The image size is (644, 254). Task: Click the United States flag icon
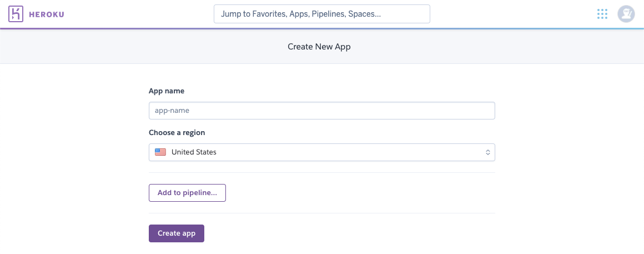coord(160,152)
